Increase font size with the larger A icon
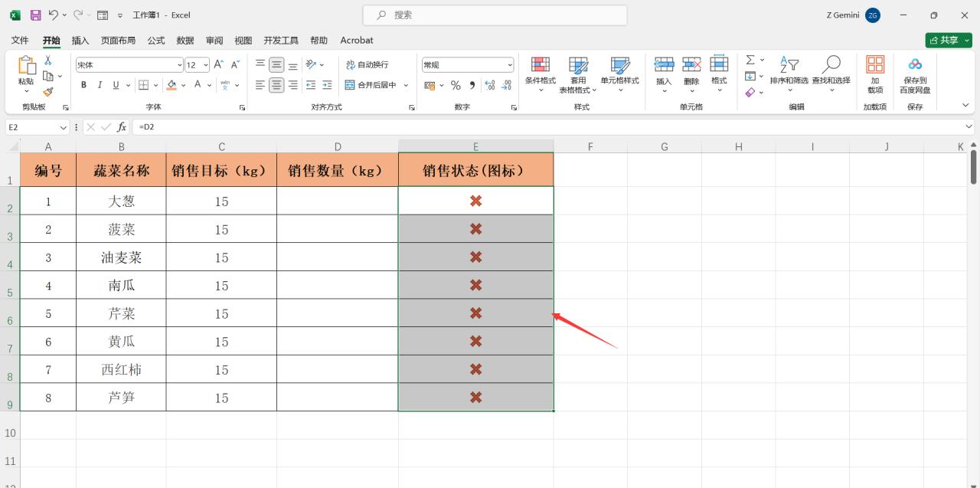 (x=219, y=65)
